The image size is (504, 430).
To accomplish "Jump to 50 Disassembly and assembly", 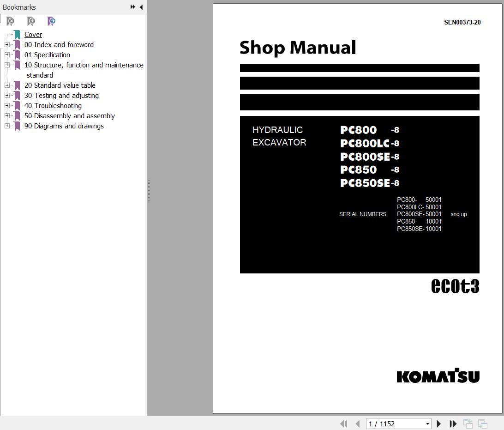I will click(70, 116).
